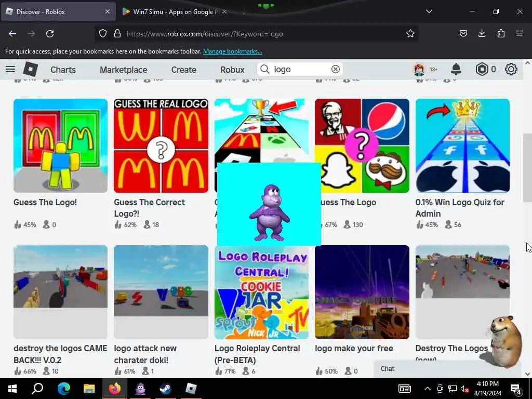The width and height of the screenshot is (532, 399).
Task: Show hidden system tray icons
Action: click(x=428, y=389)
